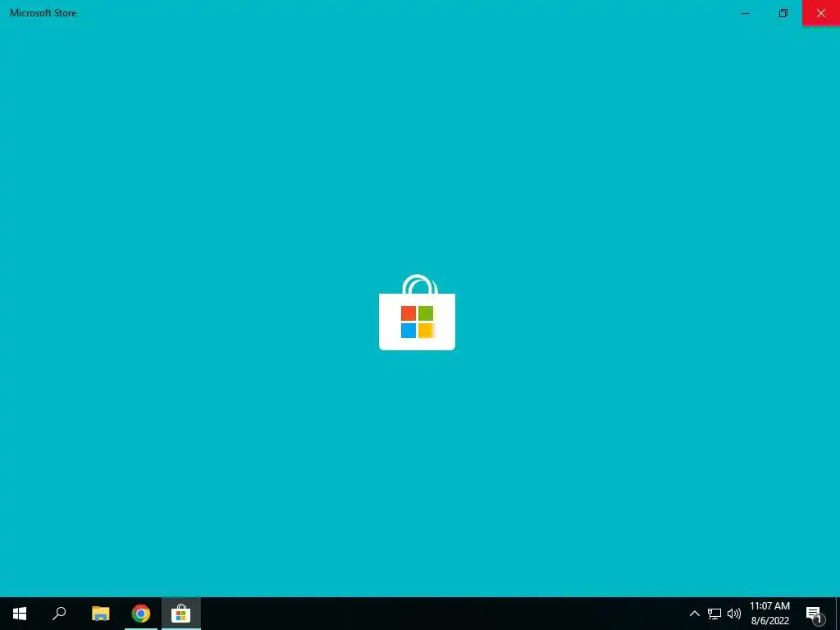840x630 pixels.
Task: Show hidden system tray icons
Action: [x=694, y=614]
